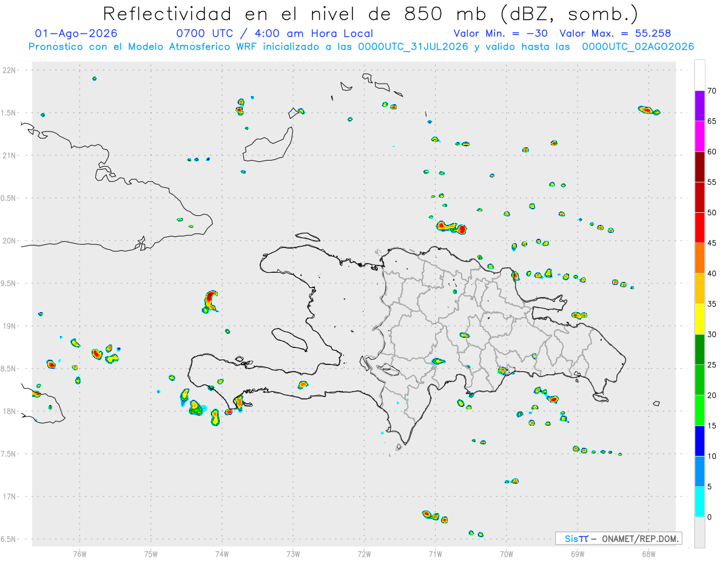Viewport: 728px width, 562px height.
Task: Click the '0700 UTC / 4:00 am Hora Local' time text
Action: click(x=274, y=33)
